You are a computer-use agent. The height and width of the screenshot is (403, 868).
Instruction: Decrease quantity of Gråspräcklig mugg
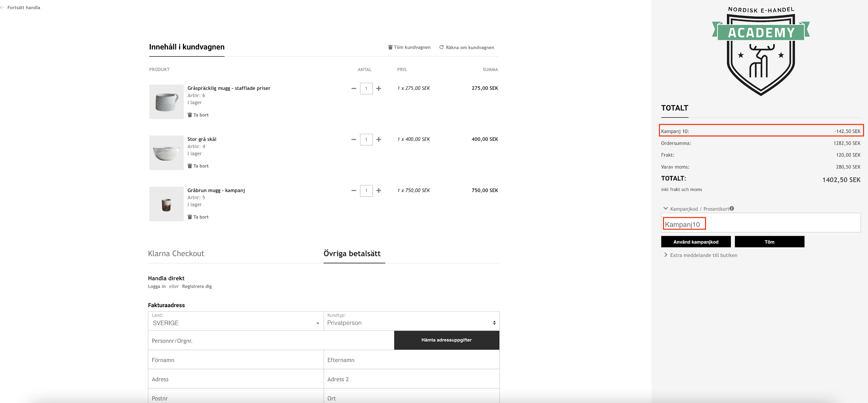pyautogui.click(x=354, y=89)
